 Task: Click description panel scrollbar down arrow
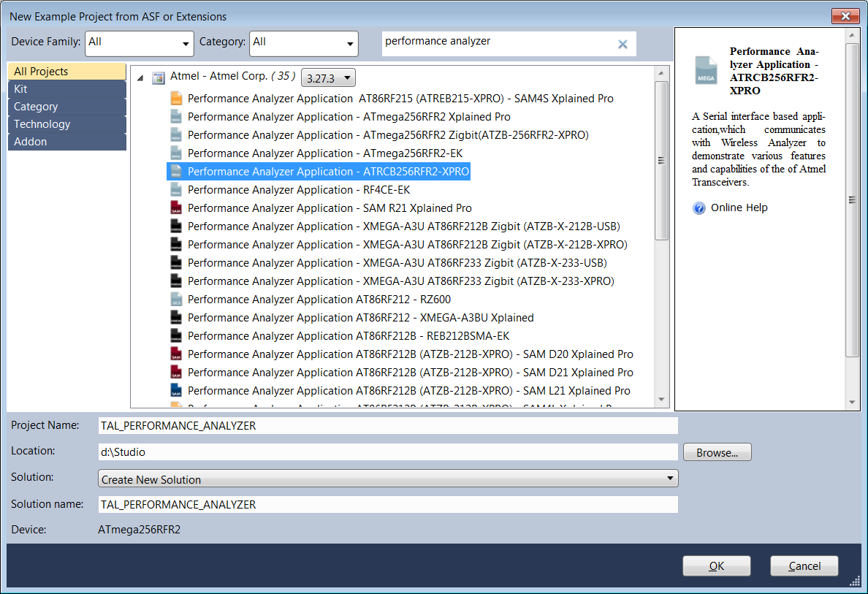point(852,403)
